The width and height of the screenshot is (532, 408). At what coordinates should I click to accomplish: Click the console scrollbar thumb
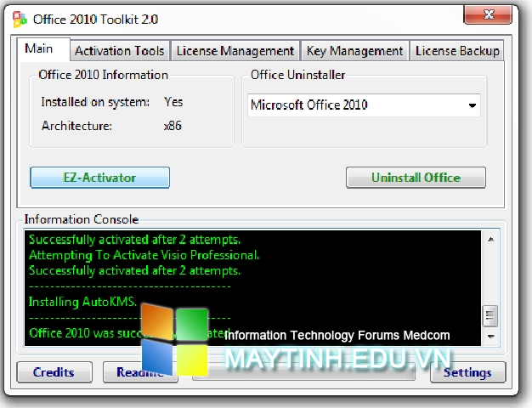[490, 316]
